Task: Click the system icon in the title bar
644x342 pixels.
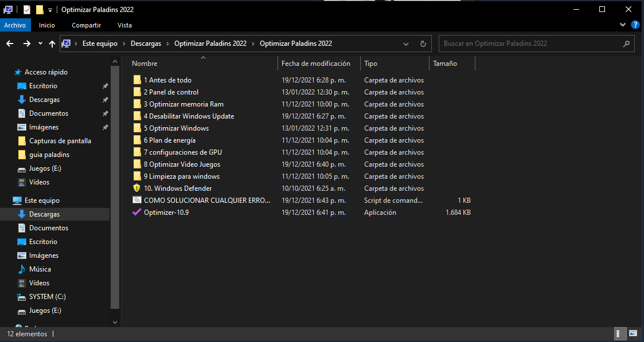Action: 8,9
